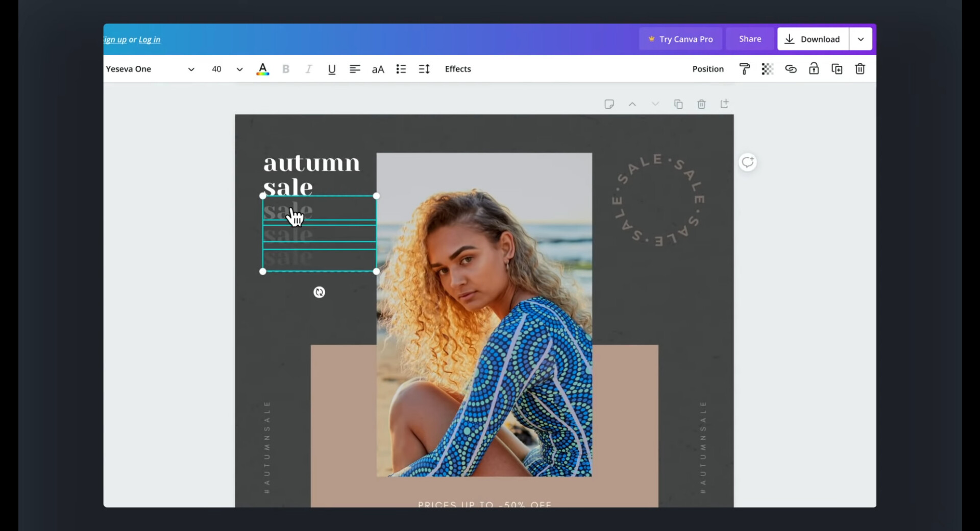
Task: Open the text color picker
Action: 262,69
